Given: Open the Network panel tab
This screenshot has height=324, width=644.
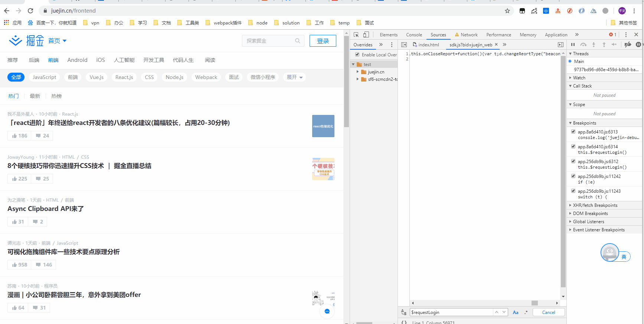Looking at the screenshot, I should pos(466,35).
